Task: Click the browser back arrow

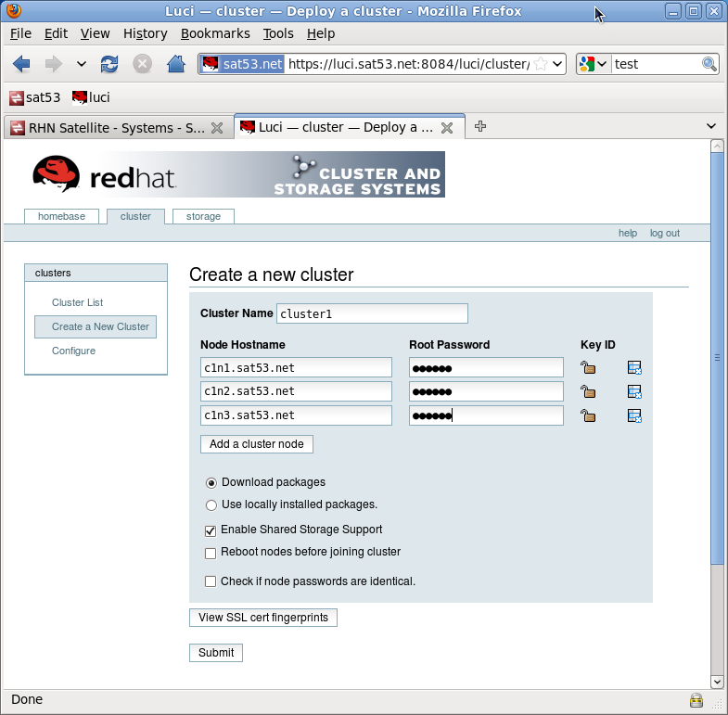Action: coord(21,64)
